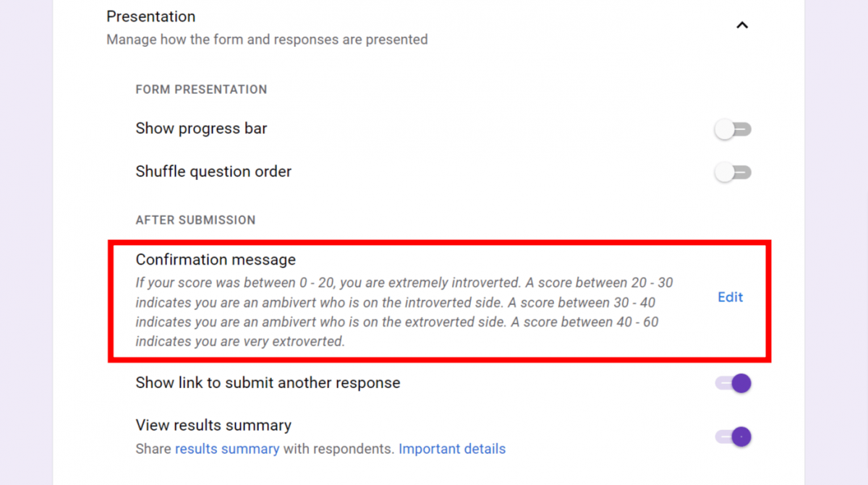Click the View results summary toggle knob
This screenshot has height=485, width=868.
click(740, 437)
